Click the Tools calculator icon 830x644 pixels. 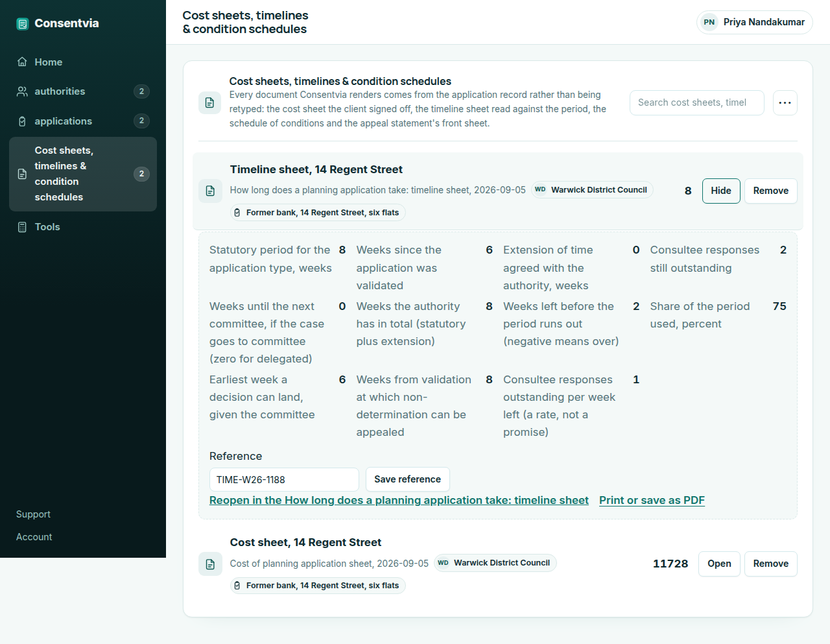click(x=22, y=227)
